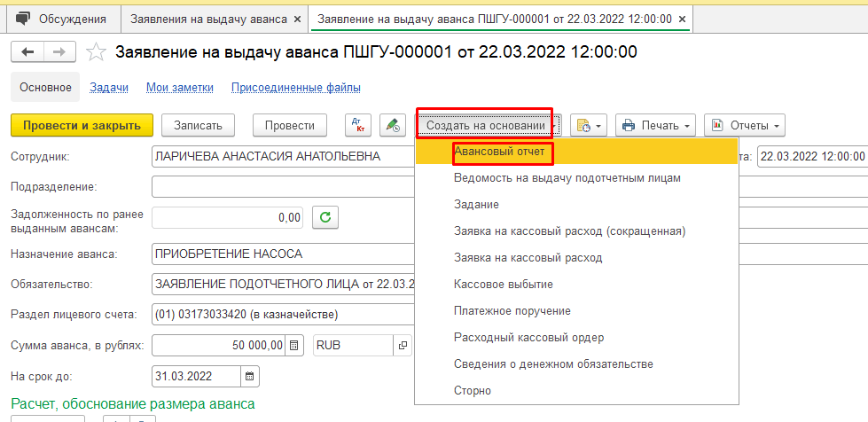Expand the Отчеты dropdown
This screenshot has height=422, width=868.
[x=744, y=125]
